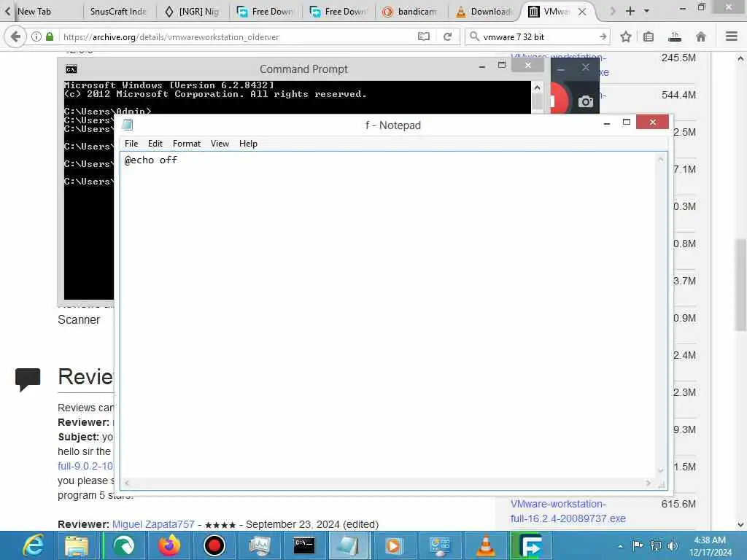
Task: Click the Action Center flag tray icon
Action: (x=638, y=545)
